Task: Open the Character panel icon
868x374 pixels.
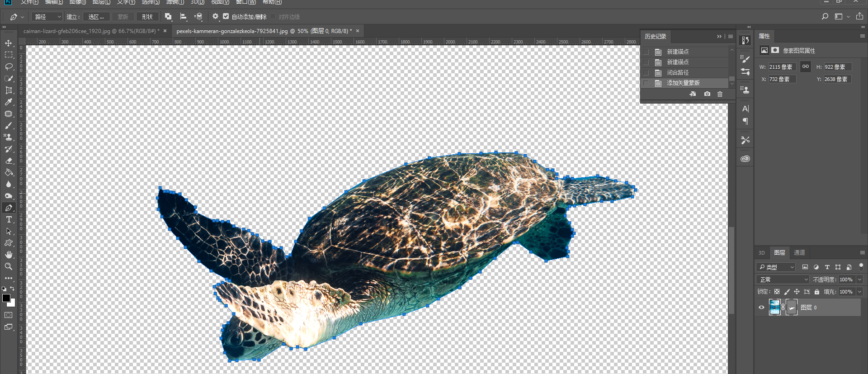Action: point(745,109)
